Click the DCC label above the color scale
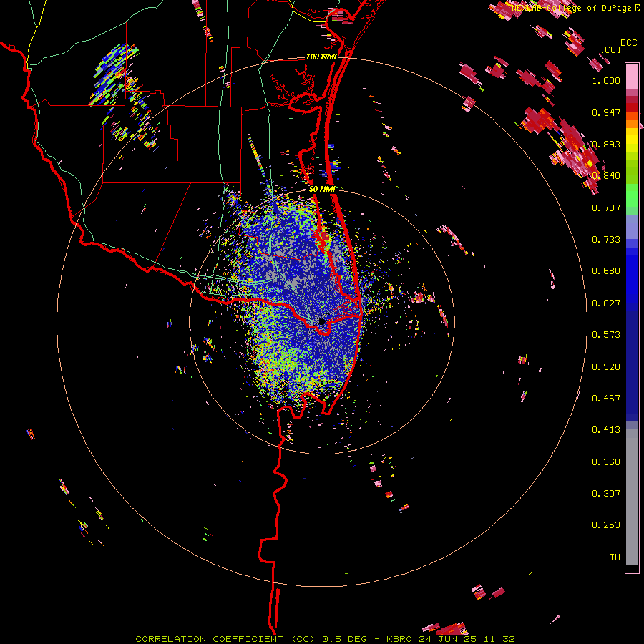 pos(628,43)
